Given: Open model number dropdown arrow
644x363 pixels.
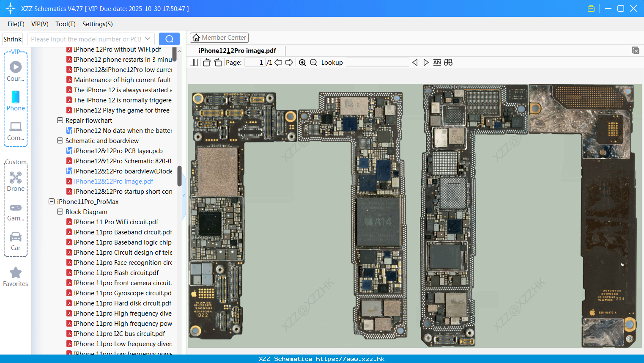Looking at the screenshot, I should [148, 39].
